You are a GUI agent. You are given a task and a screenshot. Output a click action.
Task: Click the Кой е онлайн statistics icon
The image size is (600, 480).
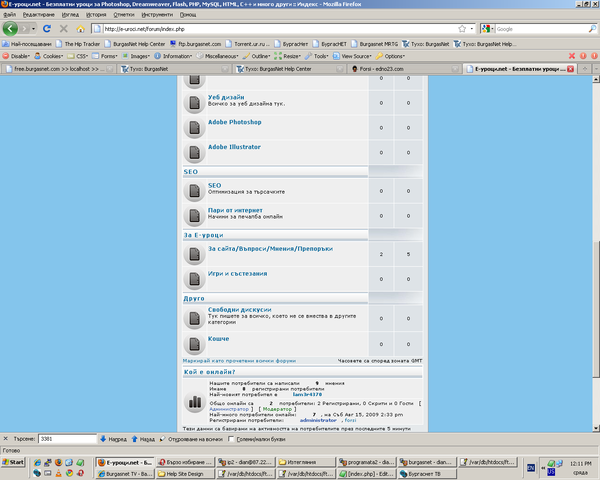click(194, 402)
